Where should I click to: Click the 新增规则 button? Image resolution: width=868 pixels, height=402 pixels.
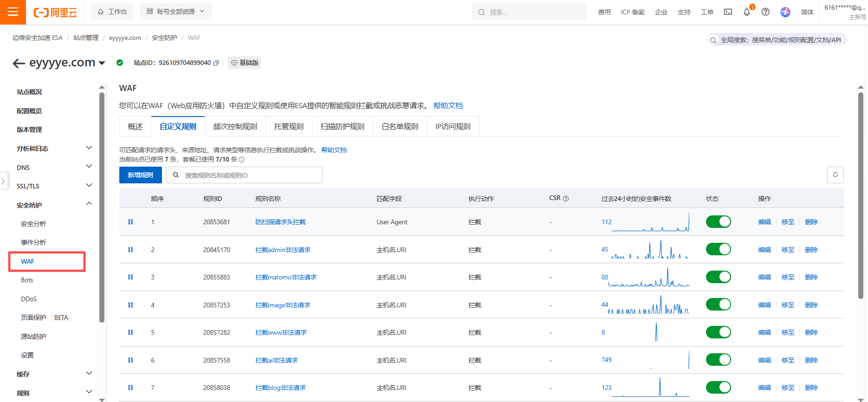[140, 175]
